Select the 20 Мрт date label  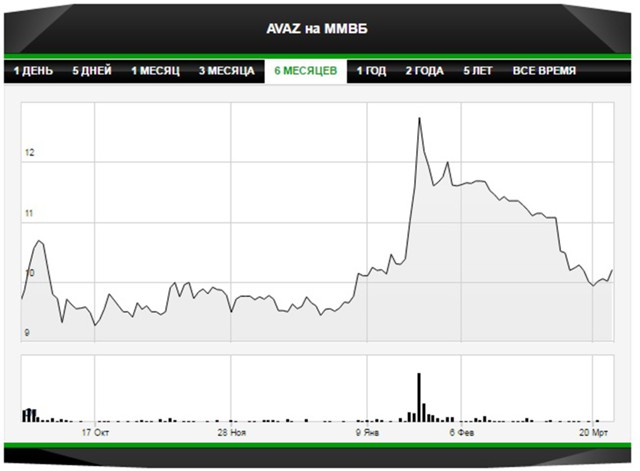coord(593,433)
